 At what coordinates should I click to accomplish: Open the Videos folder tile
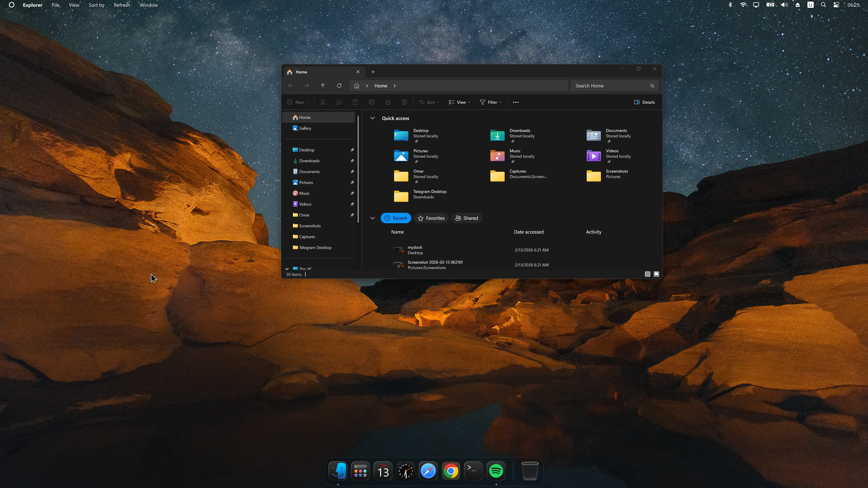tap(594, 156)
